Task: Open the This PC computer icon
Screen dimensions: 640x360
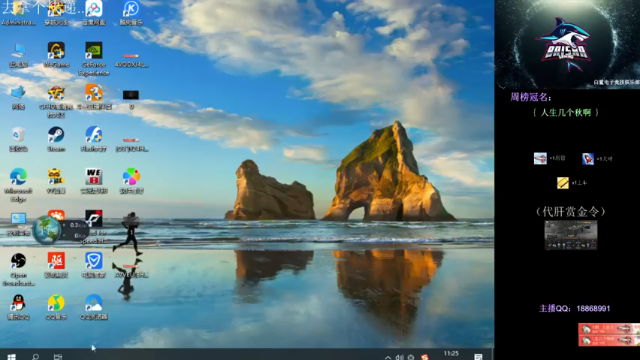Action: coord(18,55)
